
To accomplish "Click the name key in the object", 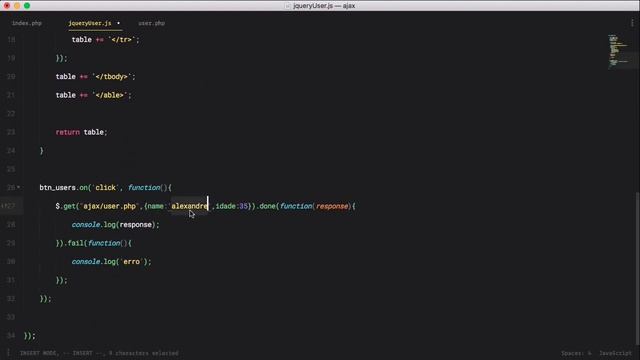I will point(156,206).
